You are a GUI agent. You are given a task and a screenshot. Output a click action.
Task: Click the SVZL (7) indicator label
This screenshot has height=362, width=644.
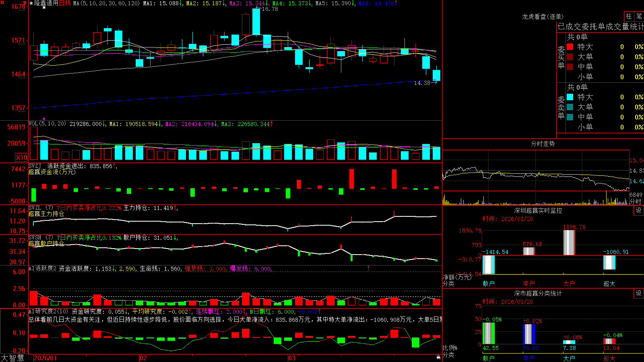pos(41,208)
